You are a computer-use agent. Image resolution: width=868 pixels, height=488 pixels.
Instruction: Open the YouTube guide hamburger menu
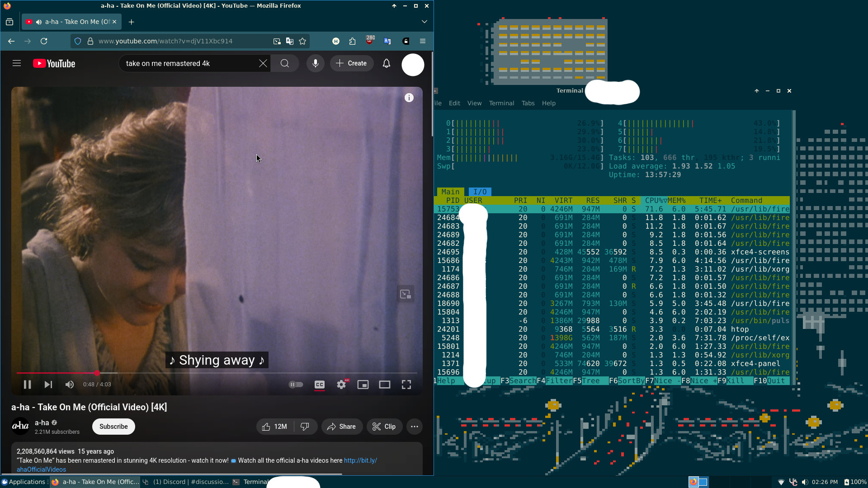coord(17,63)
